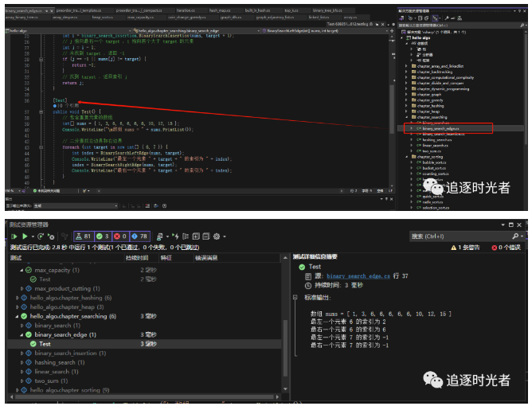Click the Collapse All icon in Test Explorer
This screenshot has width=532, height=406.
pyautogui.click(x=206, y=236)
